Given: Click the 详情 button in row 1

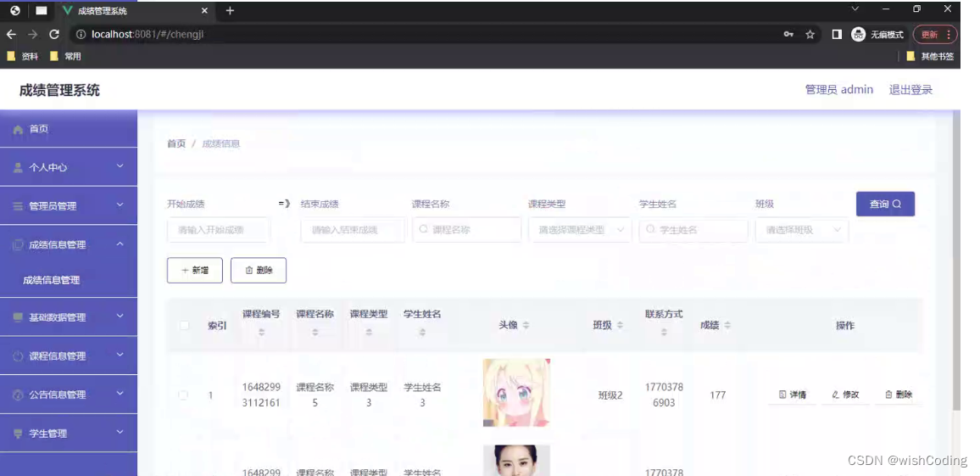Looking at the screenshot, I should pyautogui.click(x=793, y=395).
